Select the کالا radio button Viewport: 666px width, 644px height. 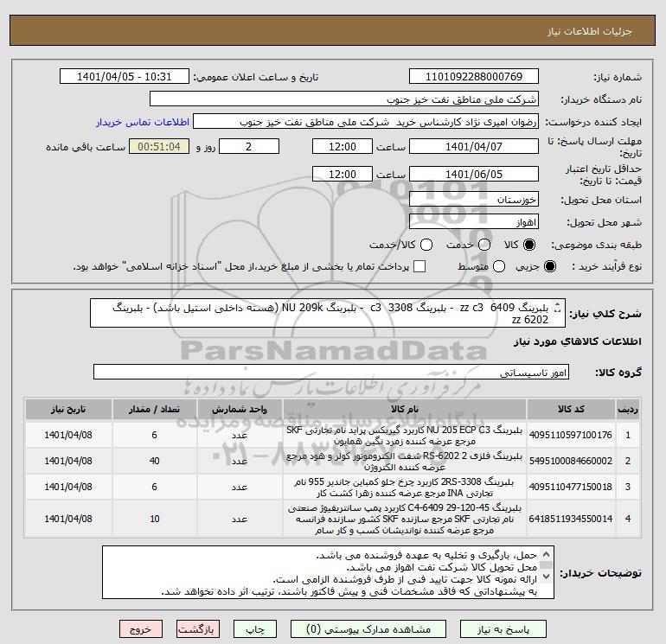(529, 245)
